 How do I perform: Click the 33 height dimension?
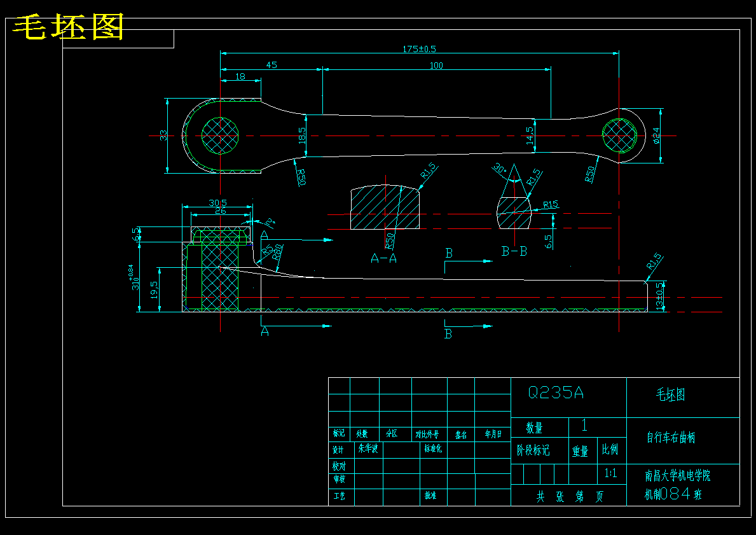(163, 135)
